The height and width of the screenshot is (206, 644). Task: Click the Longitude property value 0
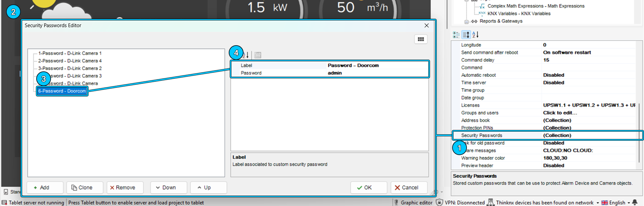point(545,45)
